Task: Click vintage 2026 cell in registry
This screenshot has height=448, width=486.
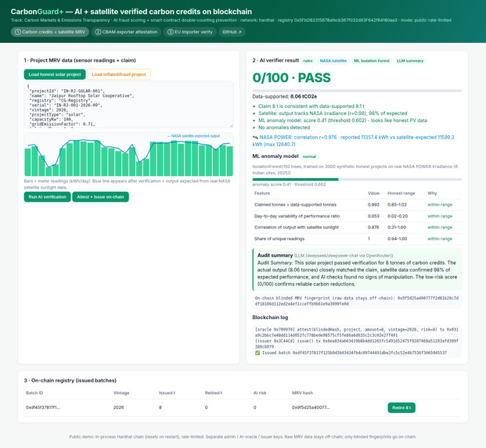Action: pyautogui.click(x=118, y=407)
